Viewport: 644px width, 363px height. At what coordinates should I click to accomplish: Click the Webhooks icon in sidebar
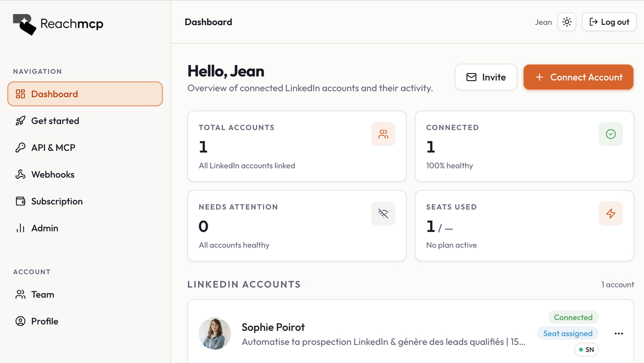[x=20, y=175]
